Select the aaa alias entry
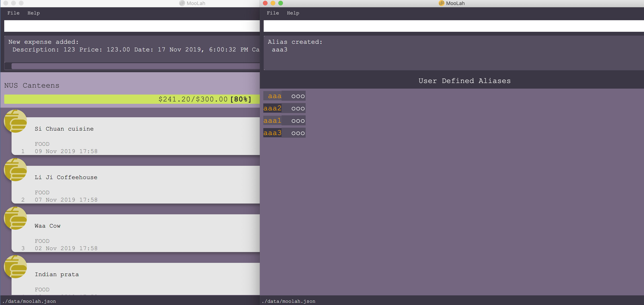644x305 pixels. pyautogui.click(x=274, y=96)
